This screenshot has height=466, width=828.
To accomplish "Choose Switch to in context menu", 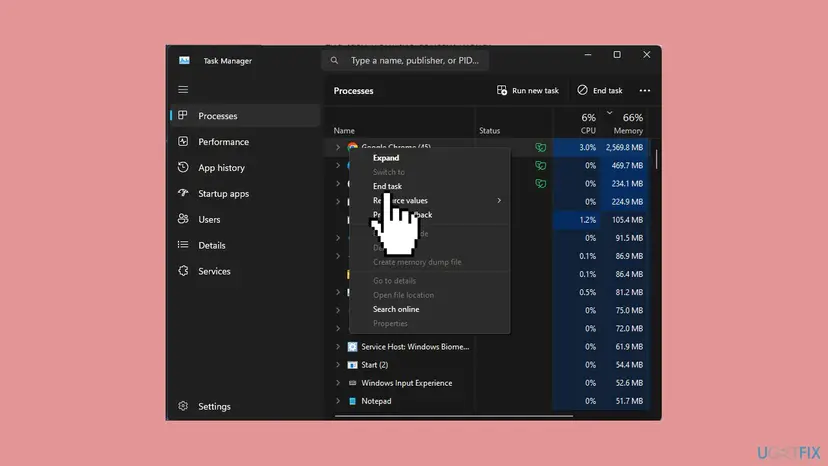I will 389,172.
